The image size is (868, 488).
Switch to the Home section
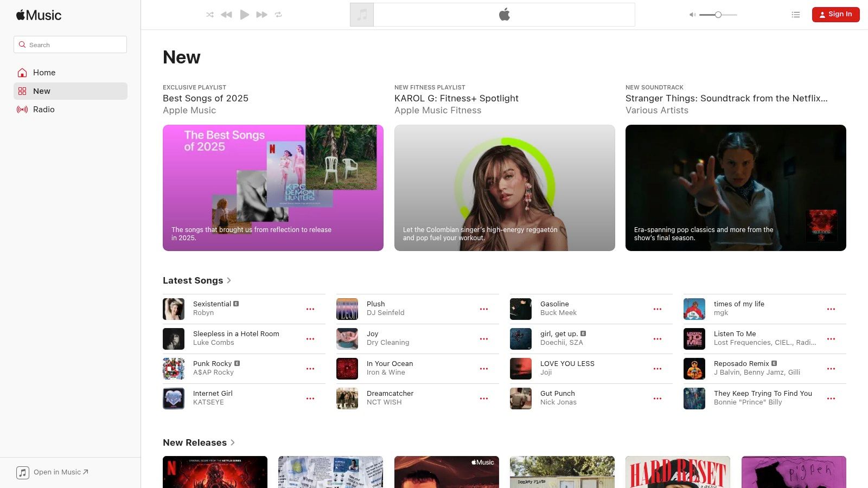[x=44, y=72]
